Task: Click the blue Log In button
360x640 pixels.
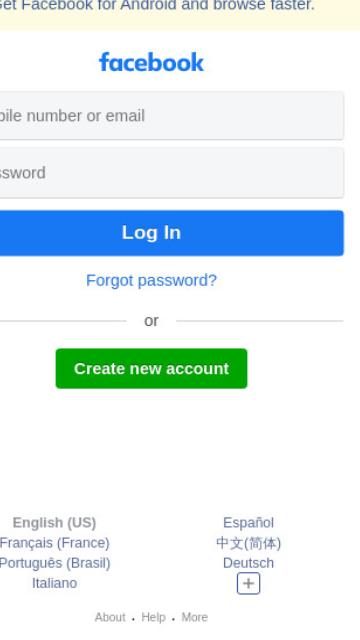Action: [172, 233]
